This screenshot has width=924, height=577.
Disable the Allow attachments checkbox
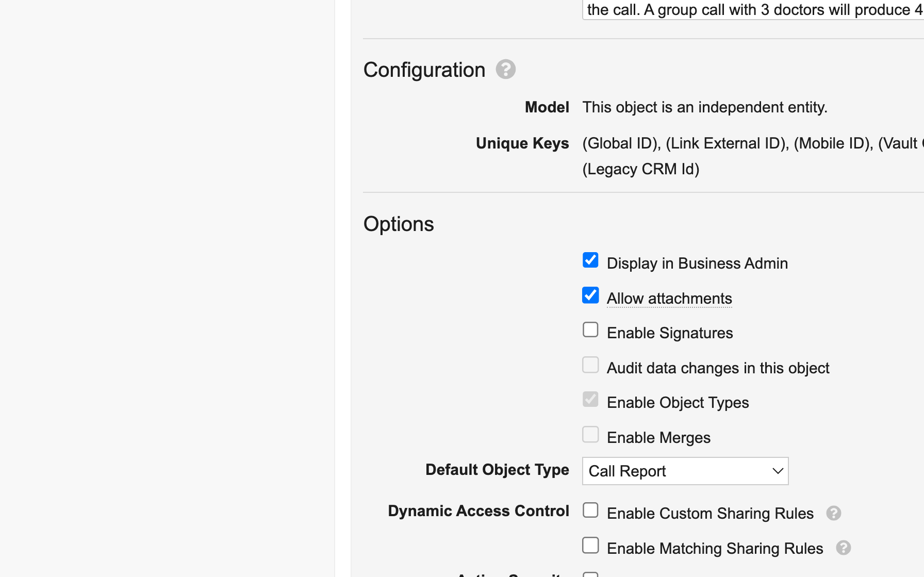pos(590,295)
